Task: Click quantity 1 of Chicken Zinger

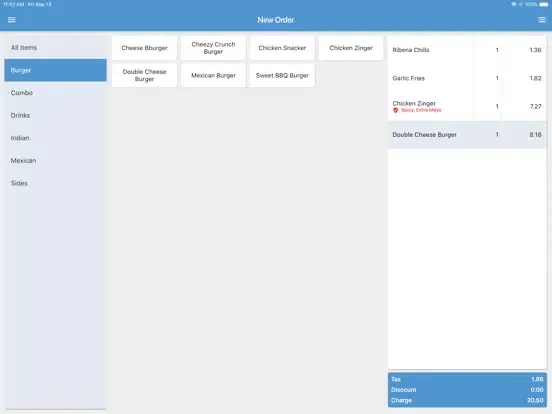Action: 497,106
